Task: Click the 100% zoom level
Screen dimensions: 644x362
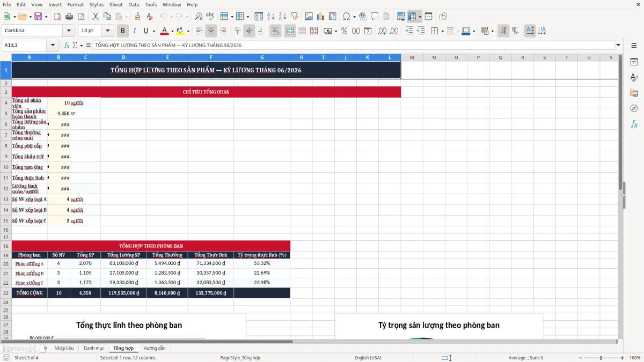Action: tap(635, 358)
